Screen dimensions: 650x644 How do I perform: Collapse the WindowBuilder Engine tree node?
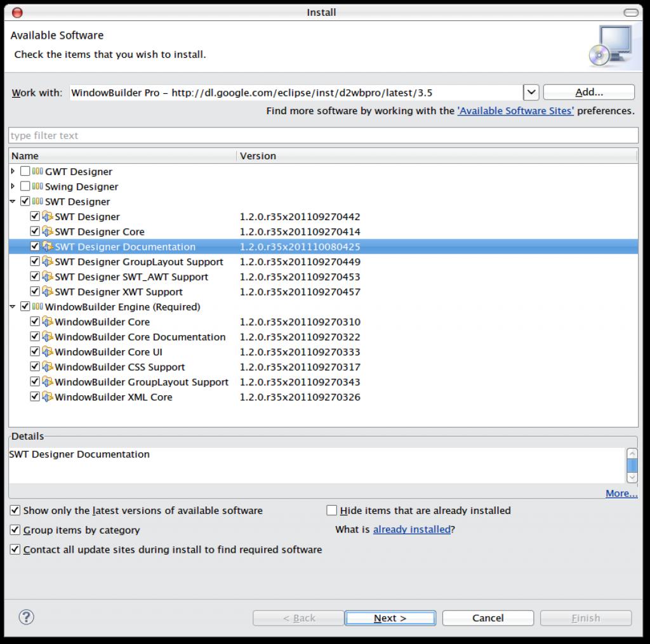coord(13,306)
